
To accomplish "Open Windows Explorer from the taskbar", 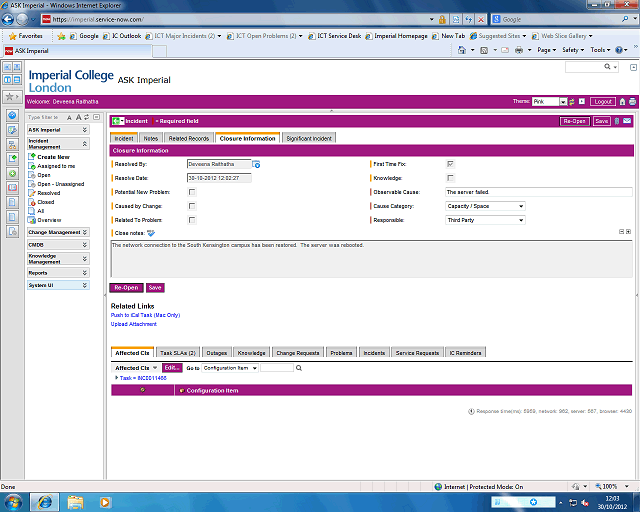I will click(x=76, y=501).
